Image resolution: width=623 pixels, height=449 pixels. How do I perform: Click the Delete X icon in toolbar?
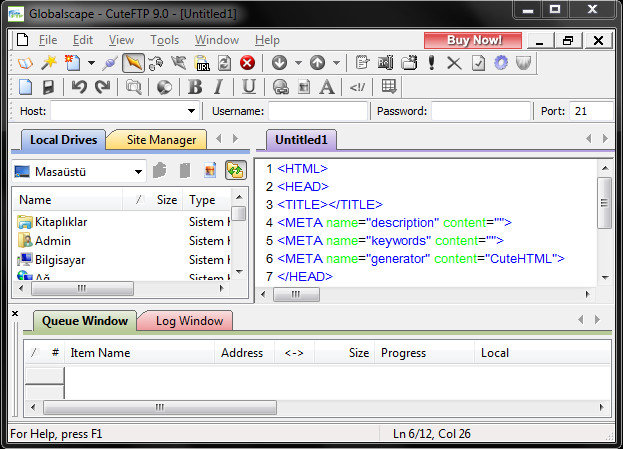(454, 63)
